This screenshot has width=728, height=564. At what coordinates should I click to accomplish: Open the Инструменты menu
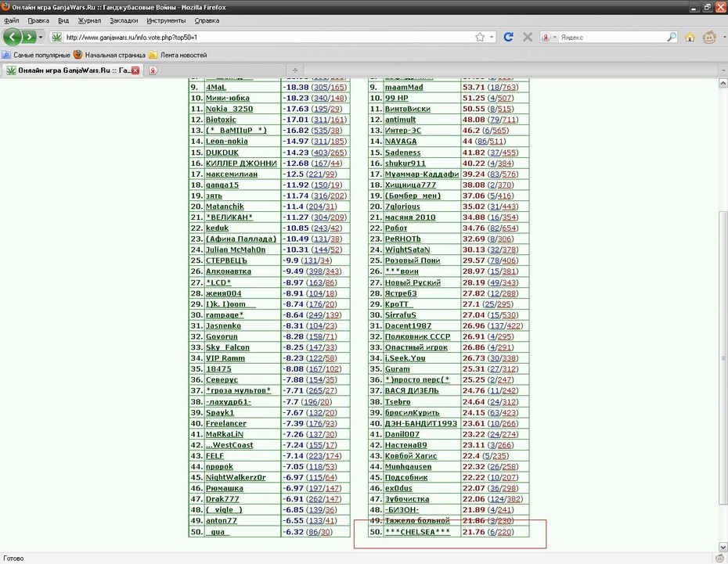pos(166,20)
